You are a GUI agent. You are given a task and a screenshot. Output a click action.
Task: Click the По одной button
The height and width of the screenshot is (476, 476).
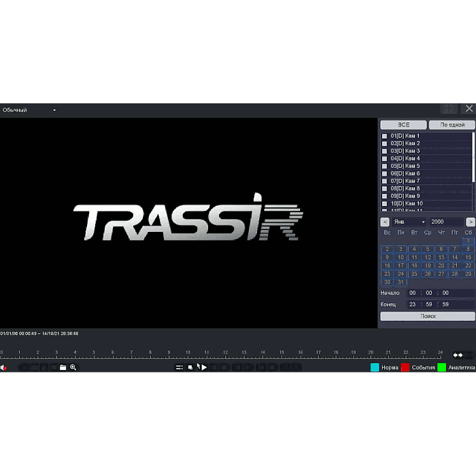(452, 124)
